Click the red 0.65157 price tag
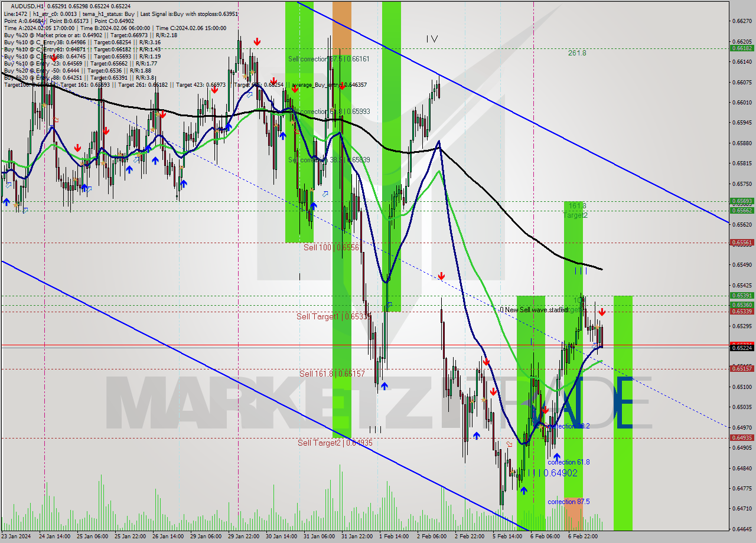This screenshot has height=543, width=756. 742,368
